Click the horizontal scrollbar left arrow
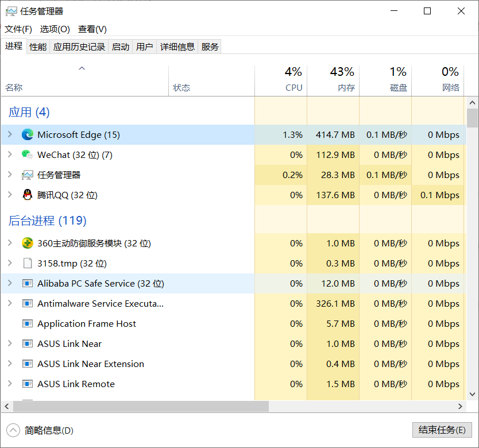The image size is (479, 448). click(x=7, y=407)
